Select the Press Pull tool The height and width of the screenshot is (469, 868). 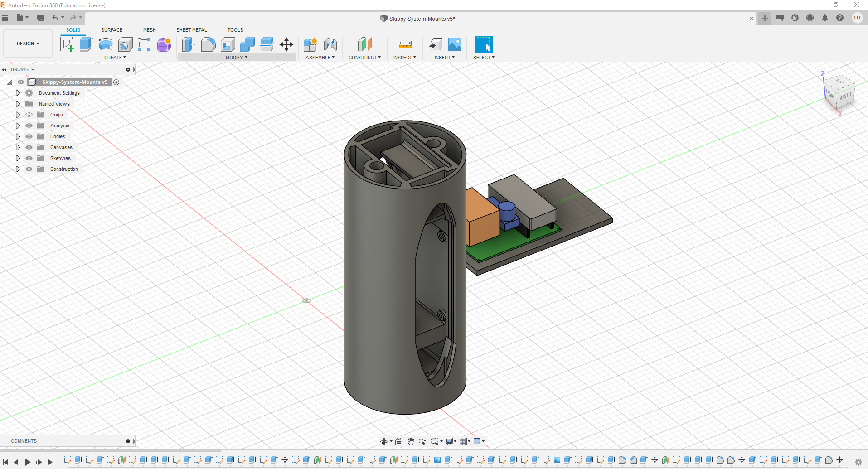(x=189, y=44)
